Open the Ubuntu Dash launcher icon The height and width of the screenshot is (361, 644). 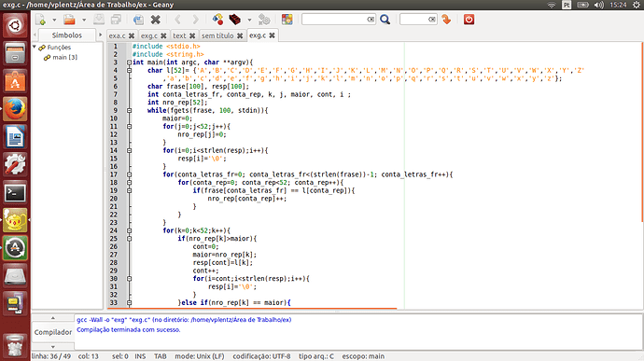pos(15,26)
